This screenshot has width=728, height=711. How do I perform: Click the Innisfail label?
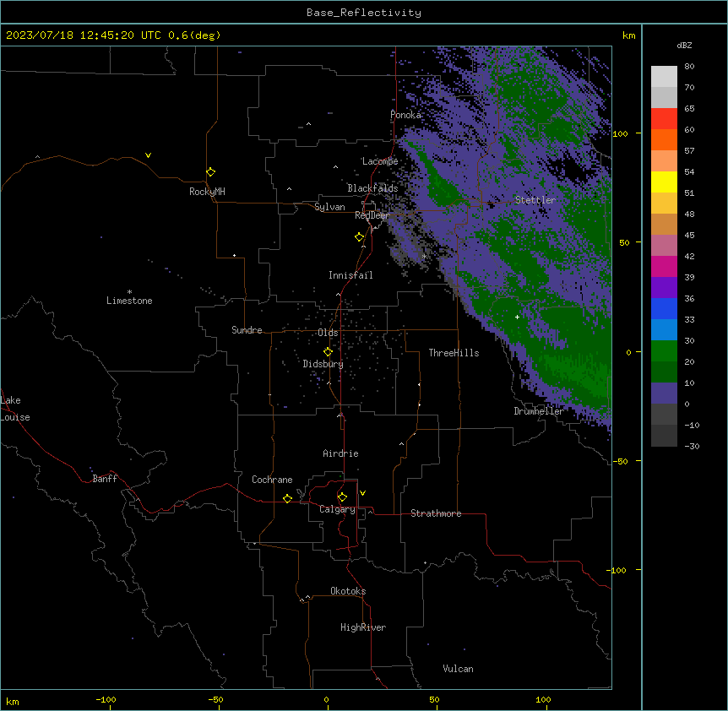tap(350, 275)
